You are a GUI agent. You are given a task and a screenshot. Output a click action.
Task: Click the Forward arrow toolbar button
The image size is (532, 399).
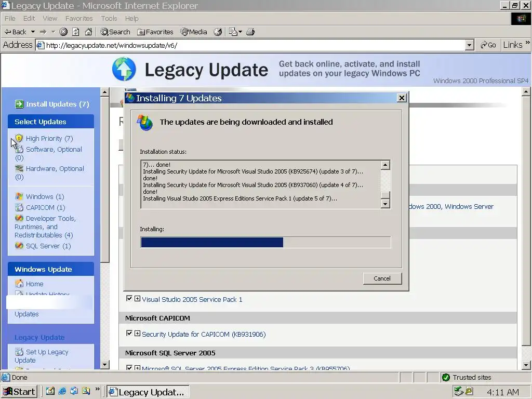click(x=43, y=32)
